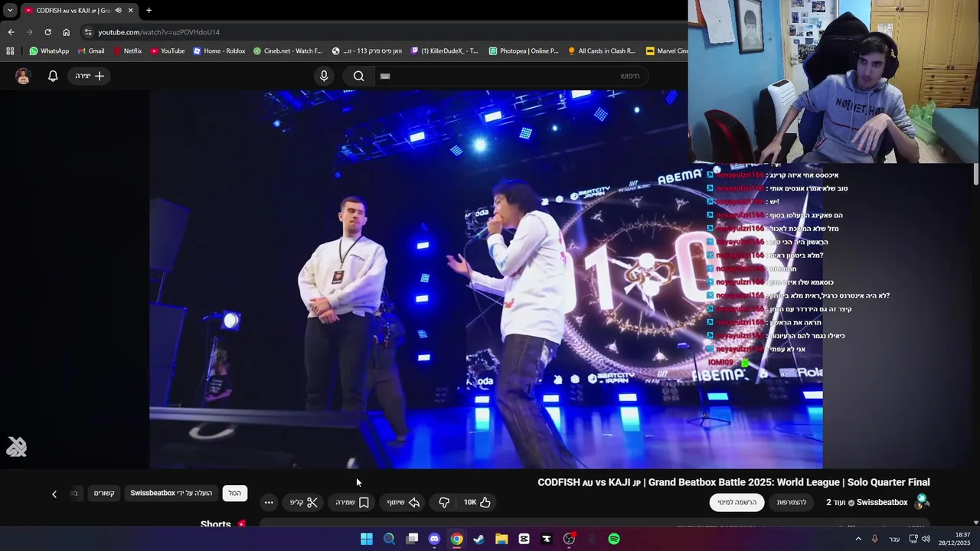Click the YouTube search input field
Viewport: 980px width, 551px height.
click(x=513, y=76)
